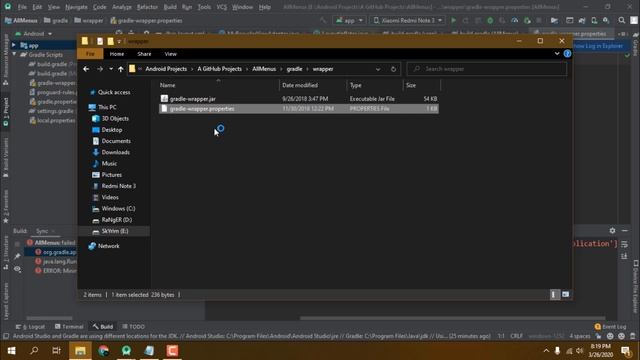This screenshot has width=640, height=360.
Task: Open the TODO tool window
Action: point(133,327)
